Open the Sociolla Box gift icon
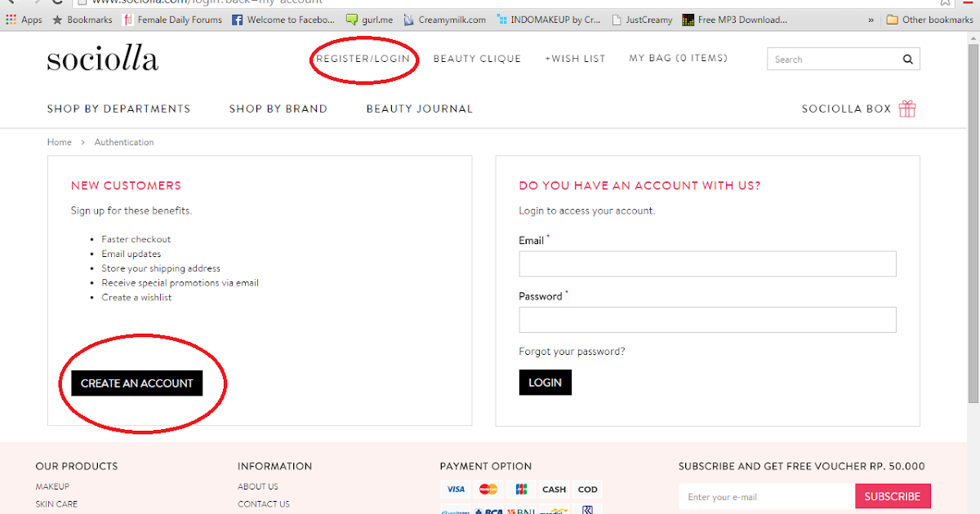Viewport: 980px width, 514px height. point(907,109)
